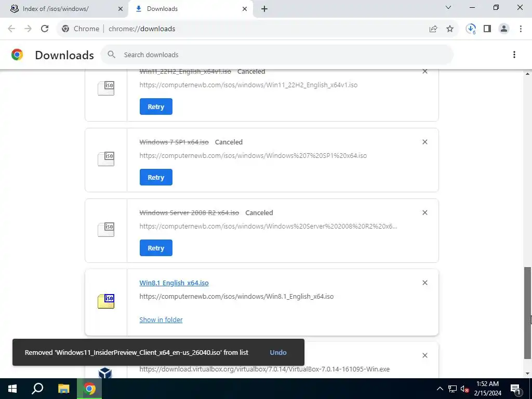Click the Chrome taskbar icon
532x399 pixels.
pos(89,389)
